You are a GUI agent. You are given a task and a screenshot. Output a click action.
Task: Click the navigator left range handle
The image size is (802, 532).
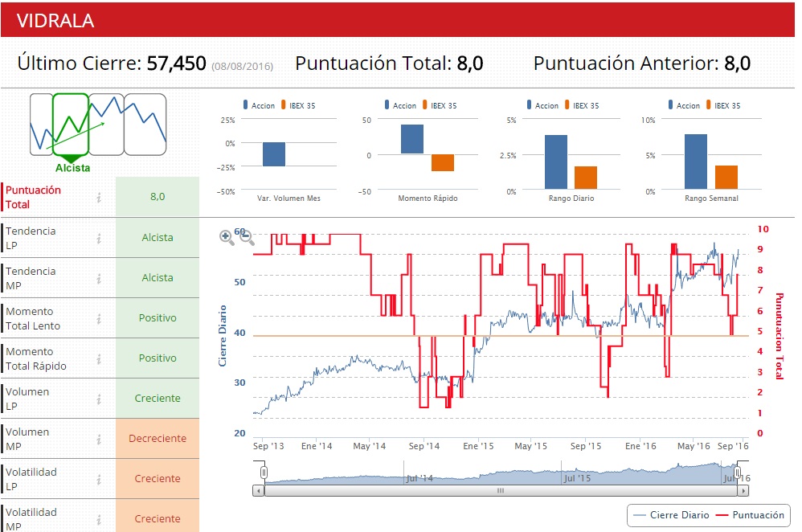tap(264, 473)
